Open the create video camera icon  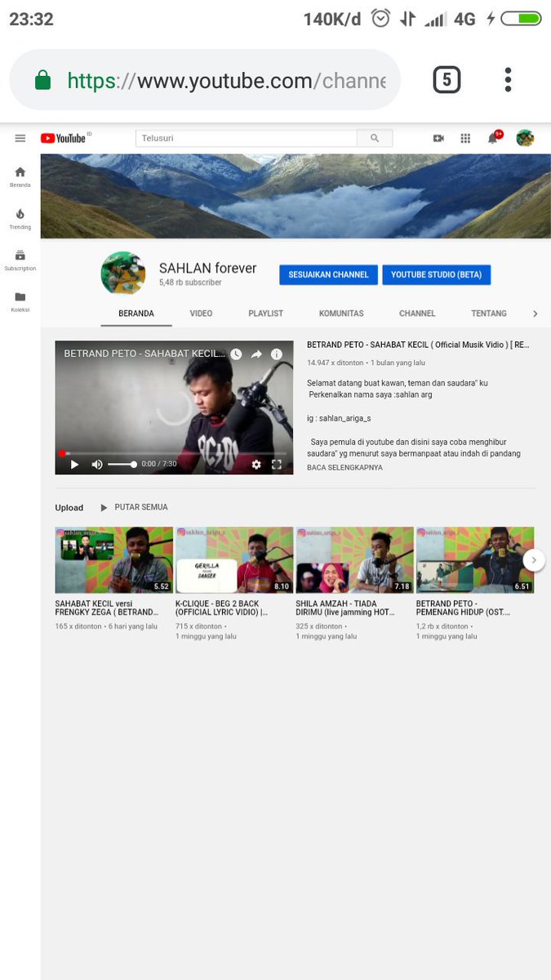coord(438,139)
